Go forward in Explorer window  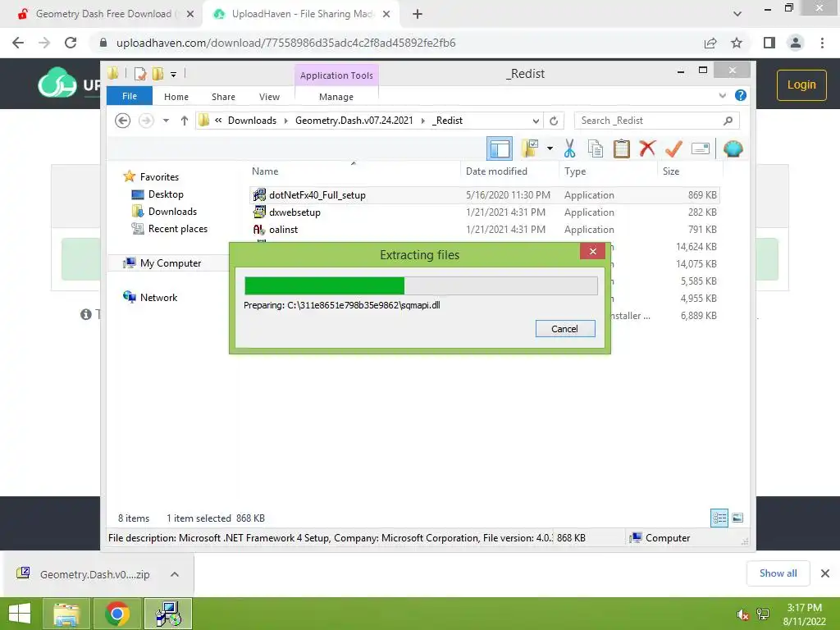click(x=146, y=121)
